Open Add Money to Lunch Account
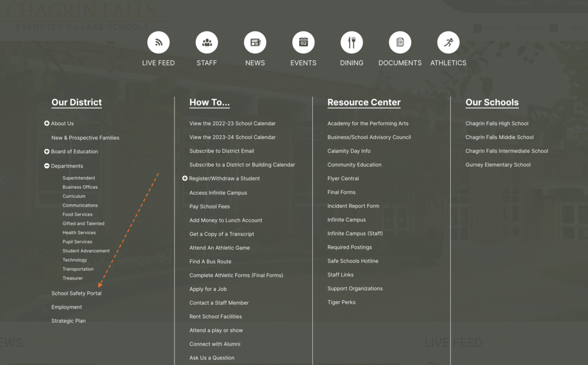 coord(225,220)
